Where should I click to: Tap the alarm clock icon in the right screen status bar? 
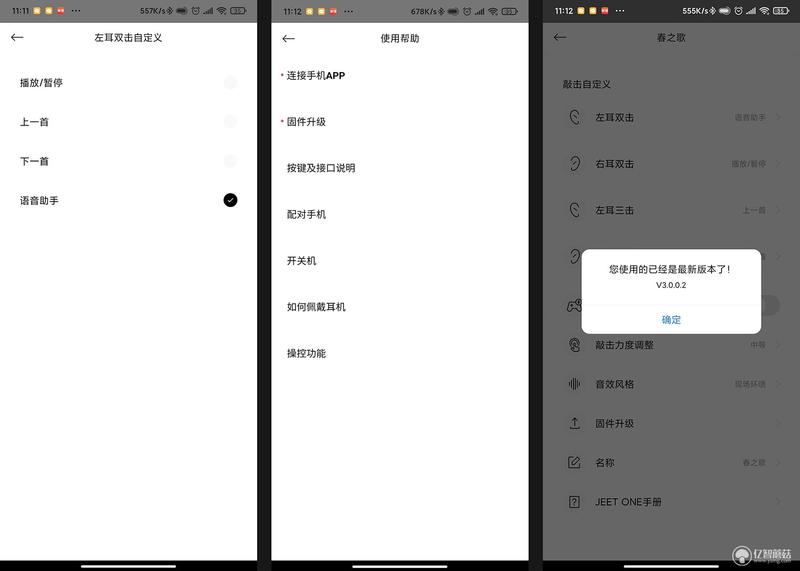(x=738, y=11)
